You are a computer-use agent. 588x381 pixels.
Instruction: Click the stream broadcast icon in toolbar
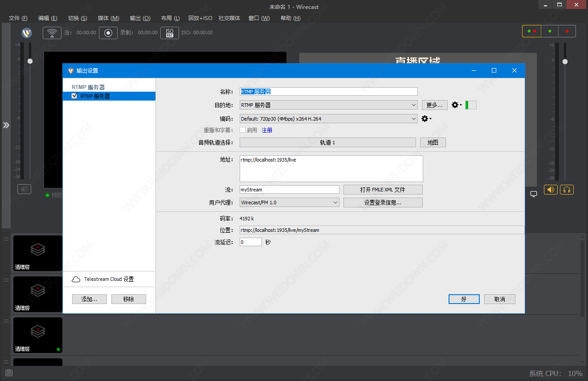tap(52, 33)
